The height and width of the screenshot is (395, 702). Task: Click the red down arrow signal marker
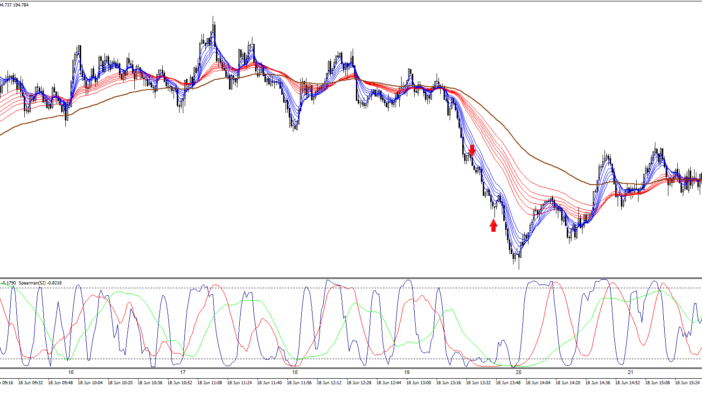(472, 150)
